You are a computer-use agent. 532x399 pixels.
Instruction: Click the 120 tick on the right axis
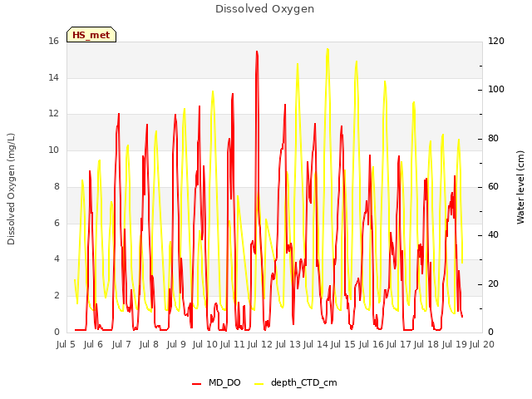pyautogui.click(x=496, y=42)
